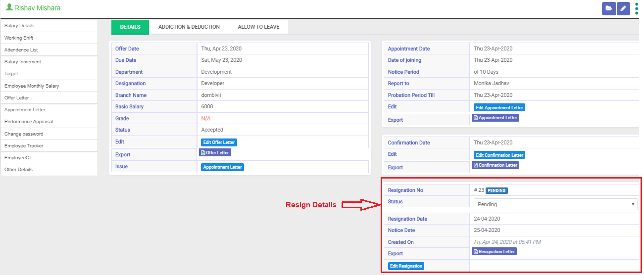Click the Rishav Mishara name header

coord(38,8)
